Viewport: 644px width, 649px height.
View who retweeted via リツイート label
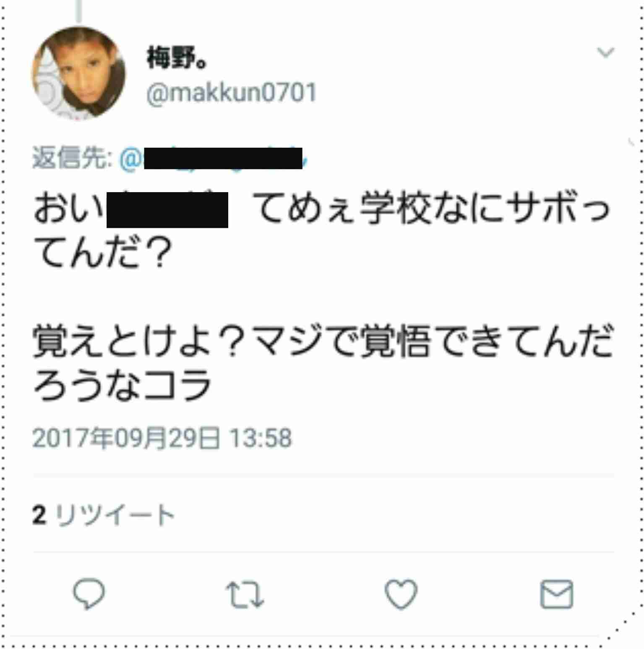115,515
